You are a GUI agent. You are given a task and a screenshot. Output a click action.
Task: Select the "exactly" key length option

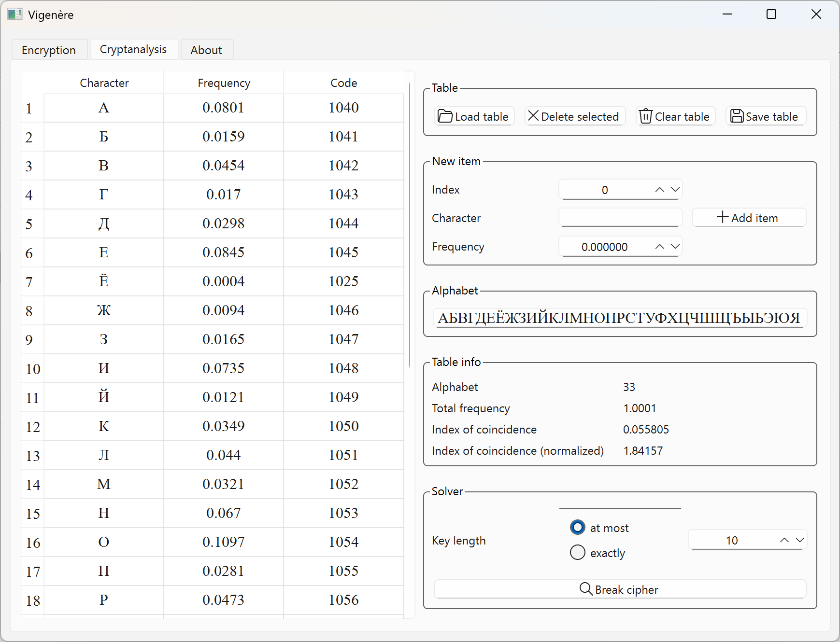578,552
